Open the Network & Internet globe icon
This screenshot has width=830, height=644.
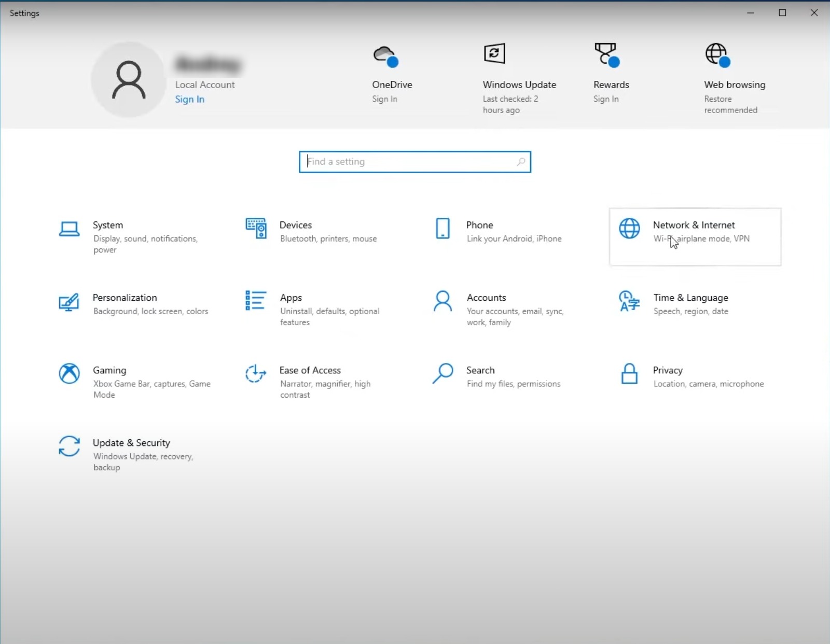click(x=629, y=228)
